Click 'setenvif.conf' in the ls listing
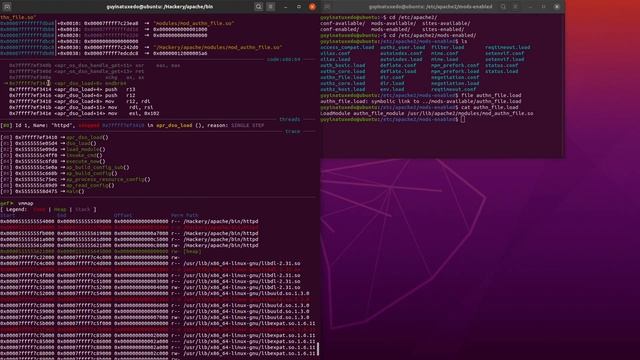Viewport: 640px width, 360px height. point(505,53)
